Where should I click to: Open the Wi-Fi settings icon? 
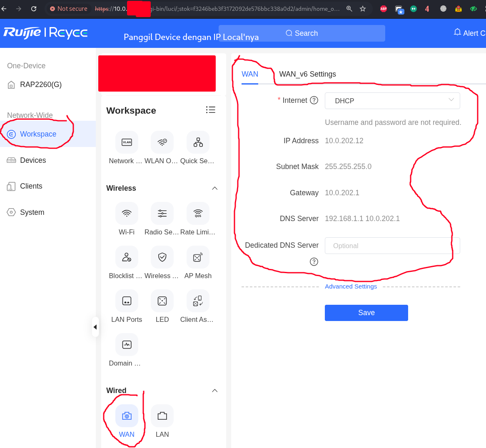coord(127,214)
